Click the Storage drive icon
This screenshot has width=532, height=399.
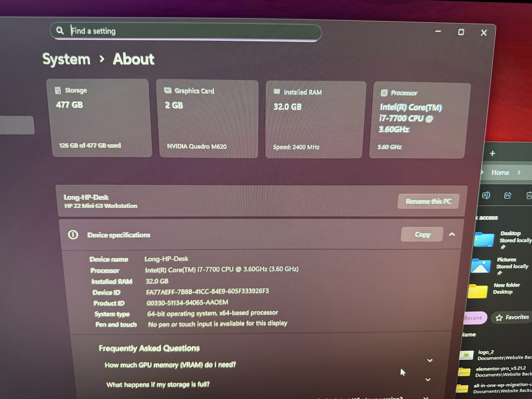tap(58, 90)
